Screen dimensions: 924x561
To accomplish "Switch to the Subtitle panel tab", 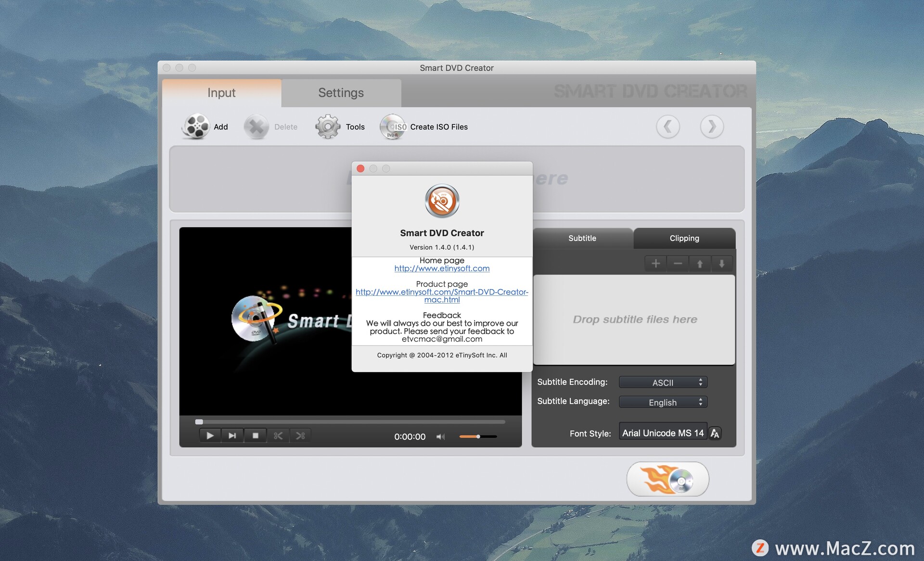I will tap(583, 238).
